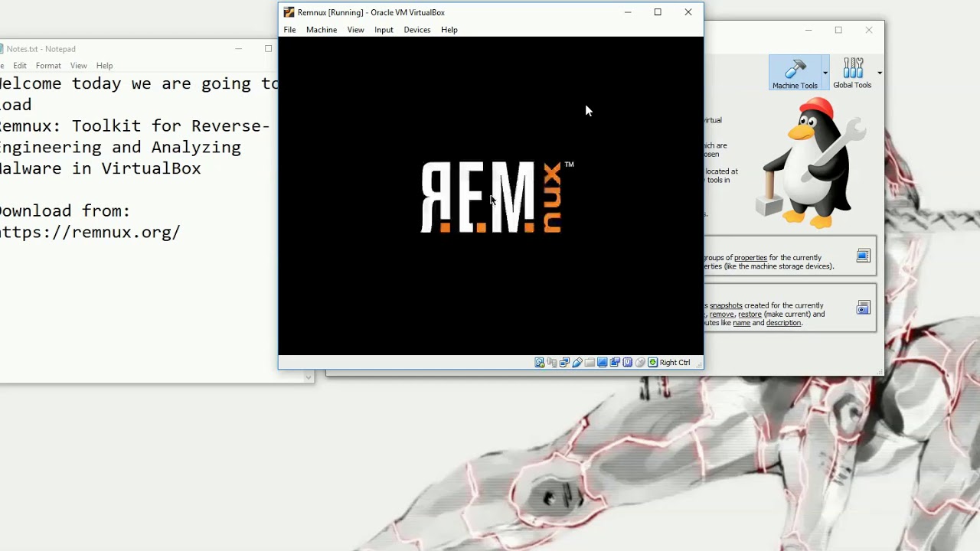Screen dimensions: 980x551
Task: Click the hard disk activity status icon
Action: pos(540,363)
